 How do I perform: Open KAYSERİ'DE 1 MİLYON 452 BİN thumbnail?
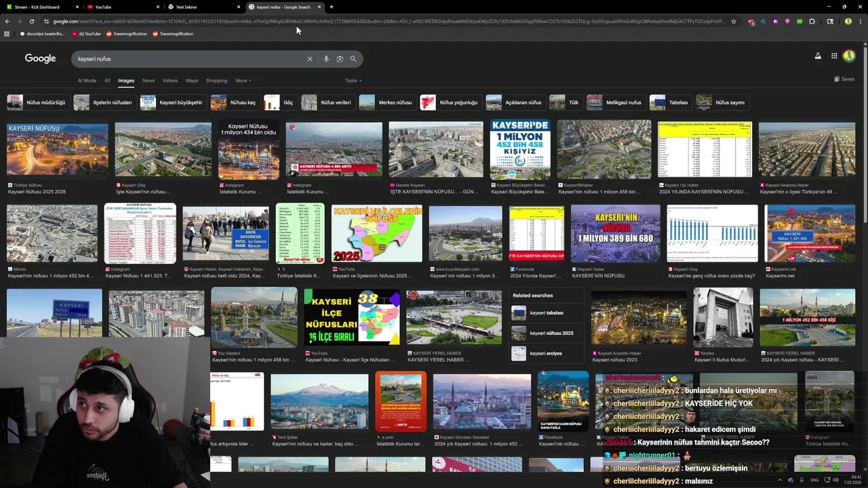[x=520, y=150]
